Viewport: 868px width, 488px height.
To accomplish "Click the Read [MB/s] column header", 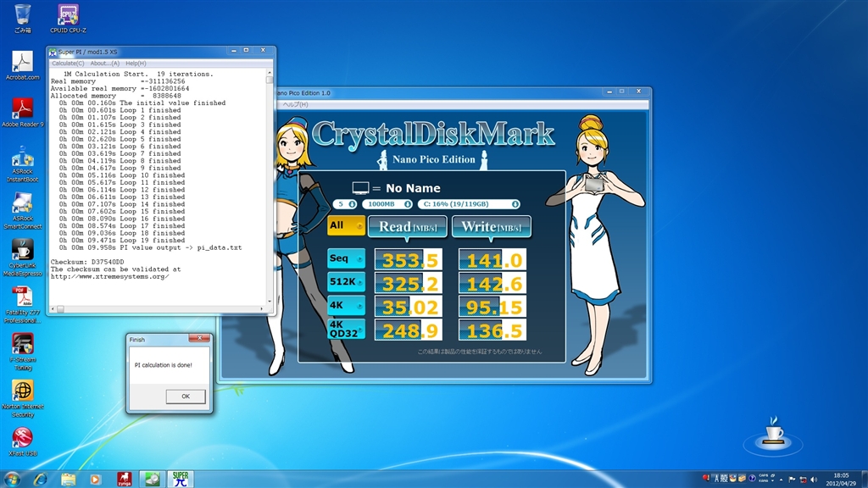I will point(408,227).
